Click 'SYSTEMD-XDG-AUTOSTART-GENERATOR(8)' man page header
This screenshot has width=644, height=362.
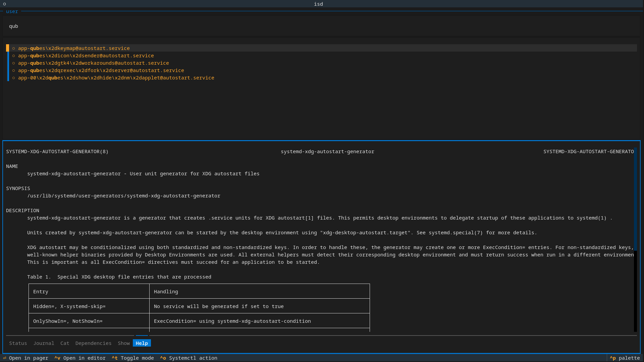57,152
